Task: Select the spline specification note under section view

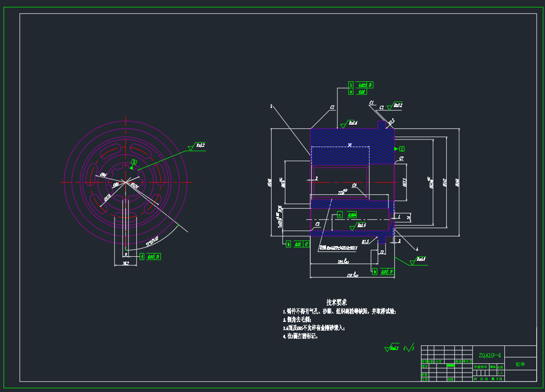Action: [x=338, y=248]
